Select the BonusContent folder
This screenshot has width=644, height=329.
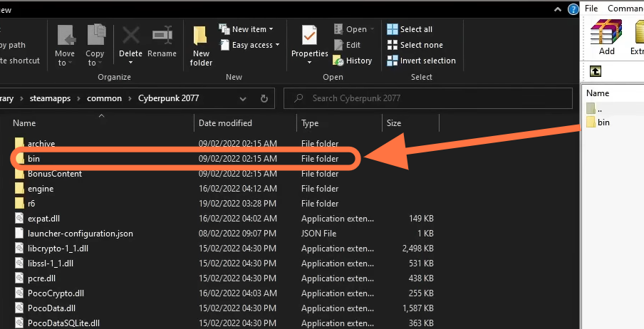point(55,173)
